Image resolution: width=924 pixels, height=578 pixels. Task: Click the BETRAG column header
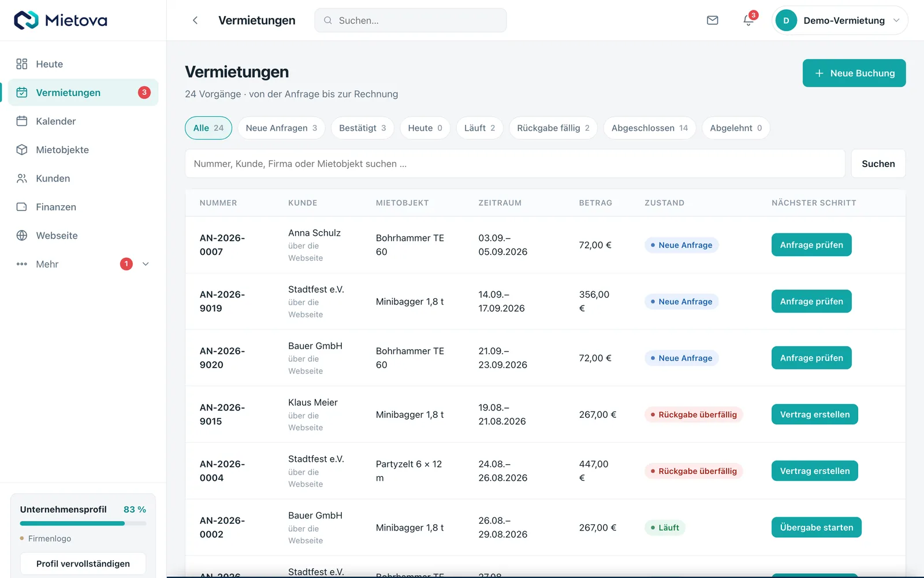595,203
